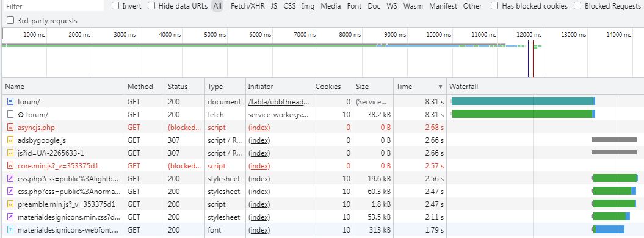Enable 3rd-party requests checkbox
Viewport: 644px width, 238px height.
[10, 21]
